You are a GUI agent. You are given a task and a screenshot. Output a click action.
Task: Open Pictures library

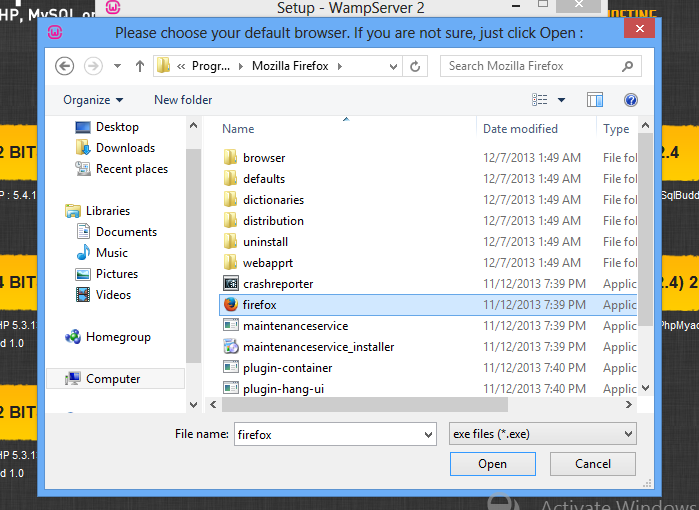tap(107, 274)
